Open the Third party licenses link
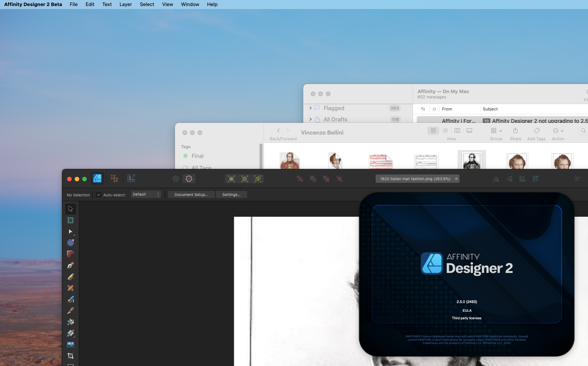Viewport: 588px width, 366px height. click(467, 318)
